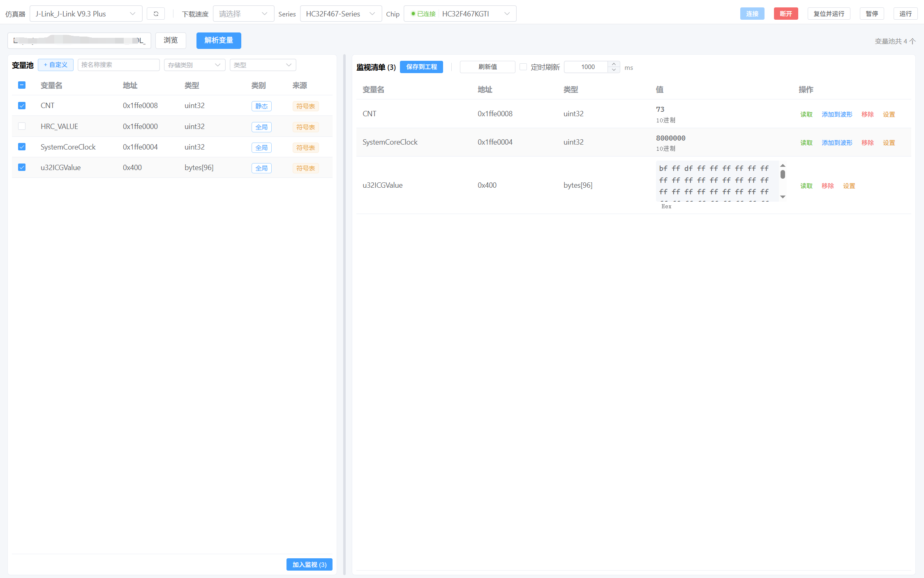Click the 值 column header in watch list
The height and width of the screenshot is (578, 924).
660,90
